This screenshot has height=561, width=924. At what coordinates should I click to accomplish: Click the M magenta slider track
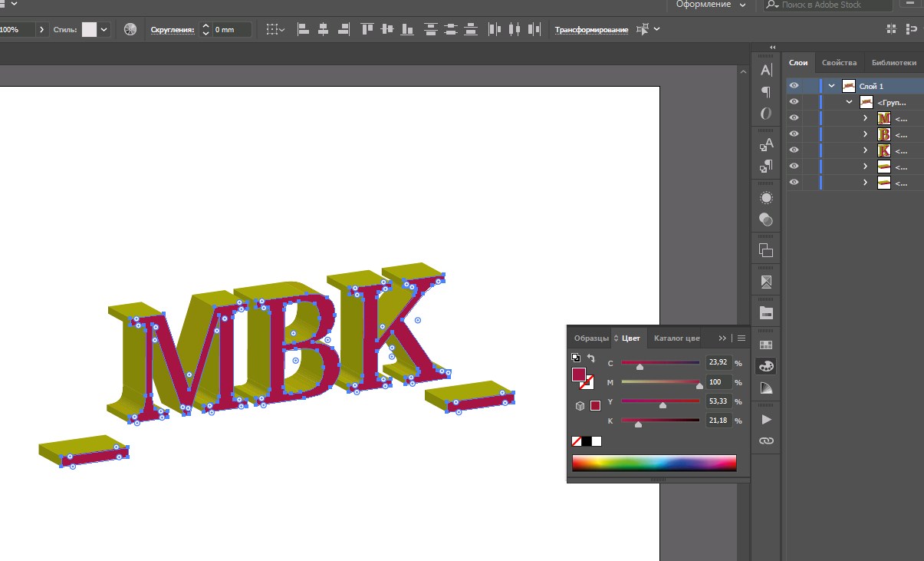[660, 381]
